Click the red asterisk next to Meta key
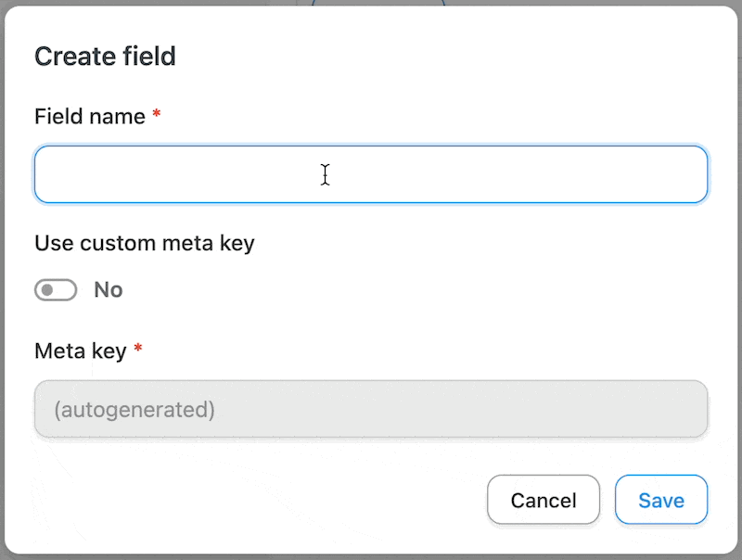Screen dimensions: 742x560 138,348
